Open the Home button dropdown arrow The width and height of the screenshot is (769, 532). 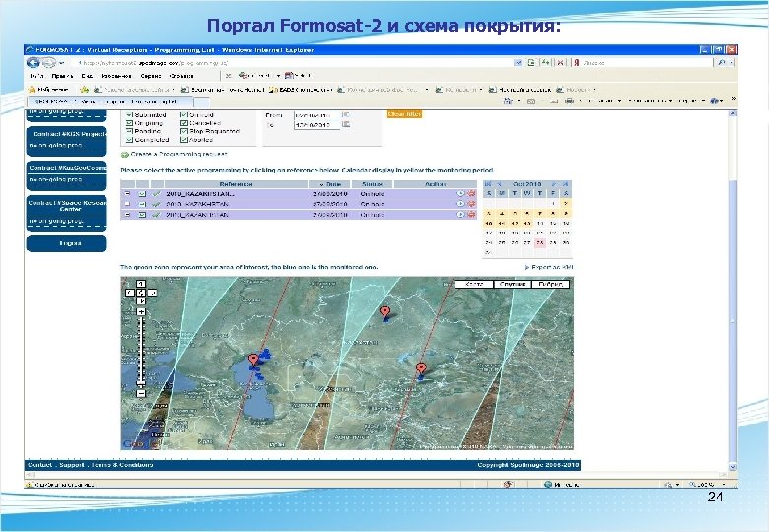point(519,101)
